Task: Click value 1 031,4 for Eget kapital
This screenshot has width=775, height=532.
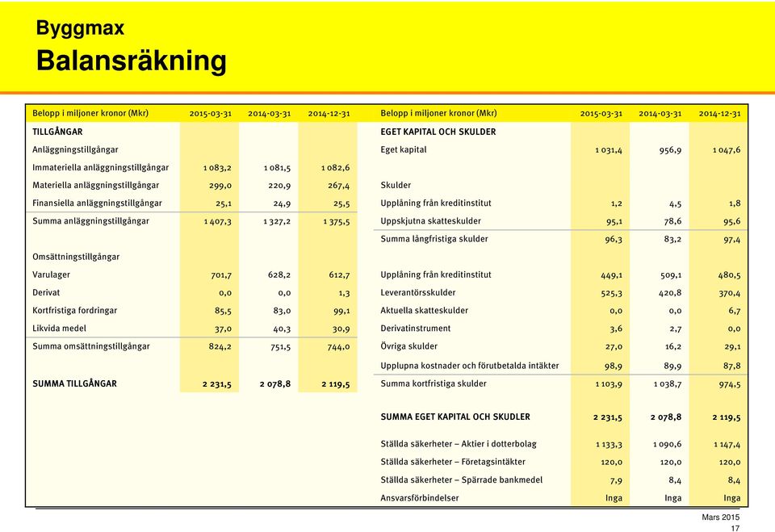Action: coord(609,150)
